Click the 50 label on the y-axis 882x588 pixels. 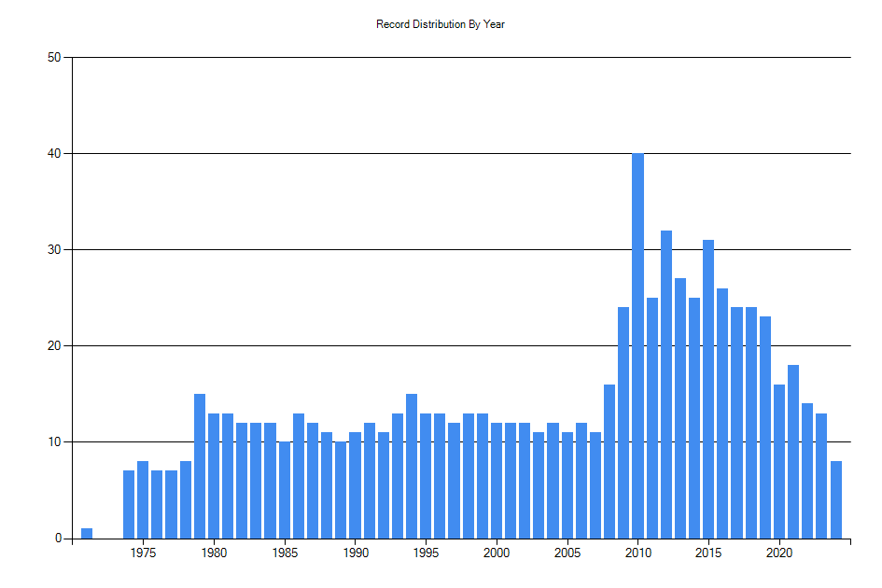coord(52,56)
